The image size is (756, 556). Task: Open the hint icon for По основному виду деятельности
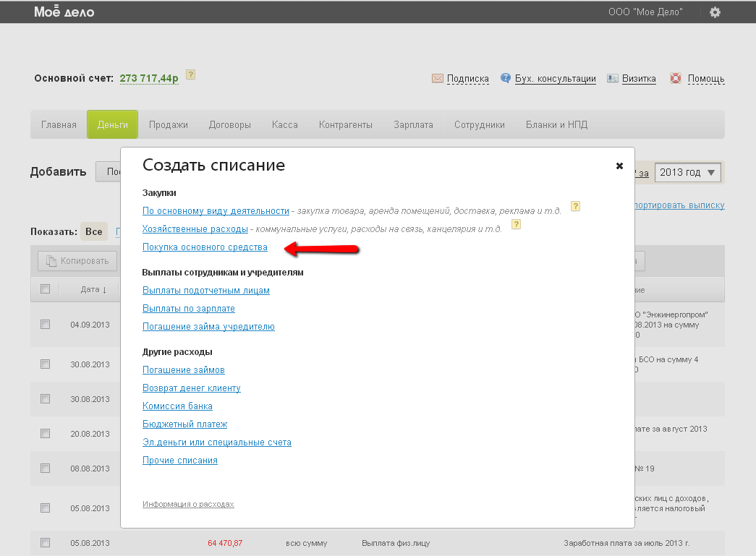[x=575, y=206]
